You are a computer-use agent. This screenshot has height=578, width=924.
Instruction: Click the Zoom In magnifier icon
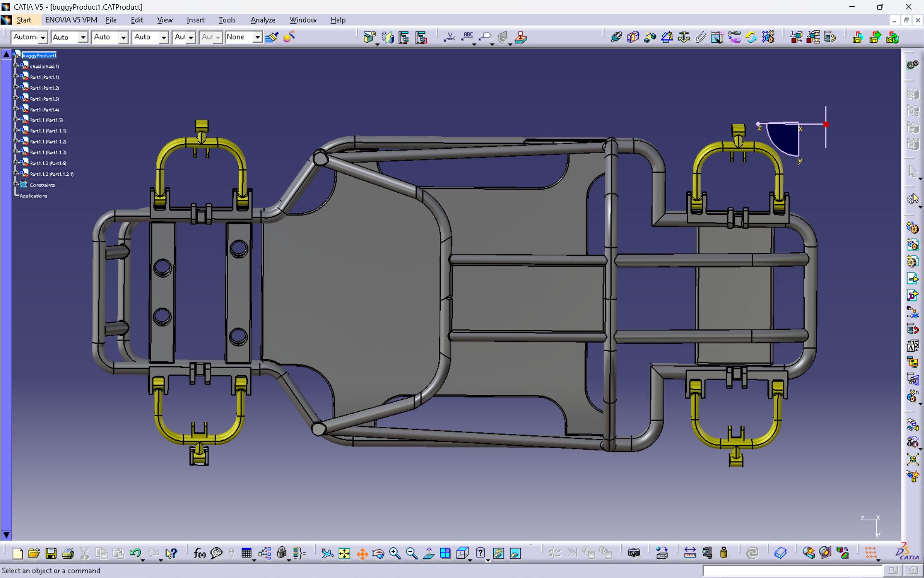(395, 553)
